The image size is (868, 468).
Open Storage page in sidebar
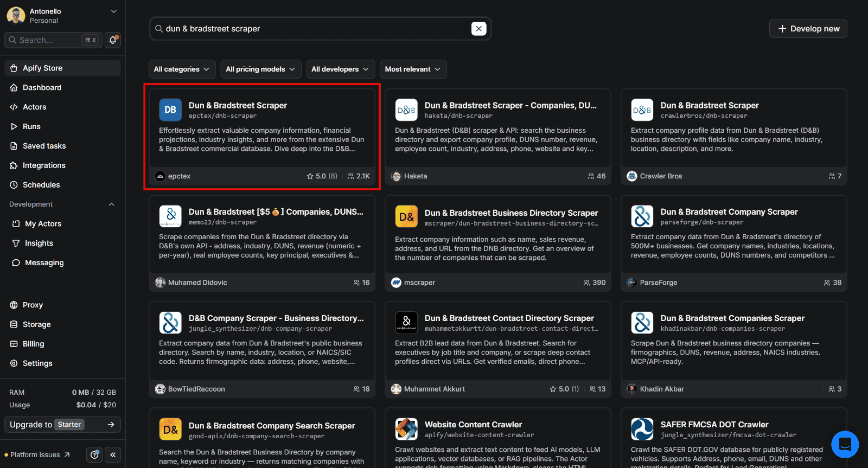[x=63, y=324]
